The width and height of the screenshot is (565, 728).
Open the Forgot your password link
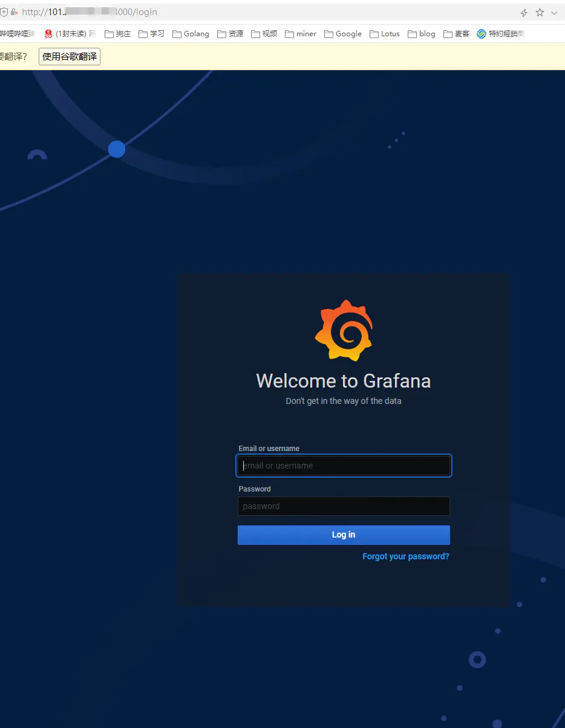coord(406,556)
